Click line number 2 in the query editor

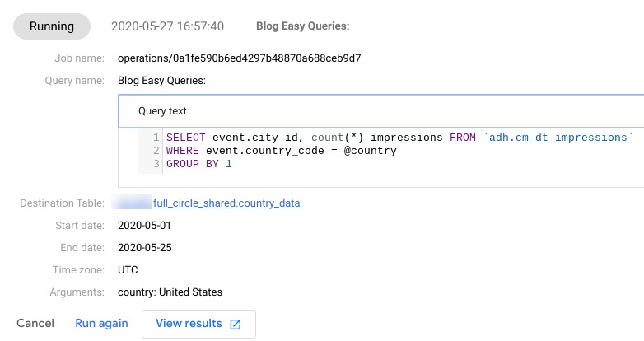point(156,151)
